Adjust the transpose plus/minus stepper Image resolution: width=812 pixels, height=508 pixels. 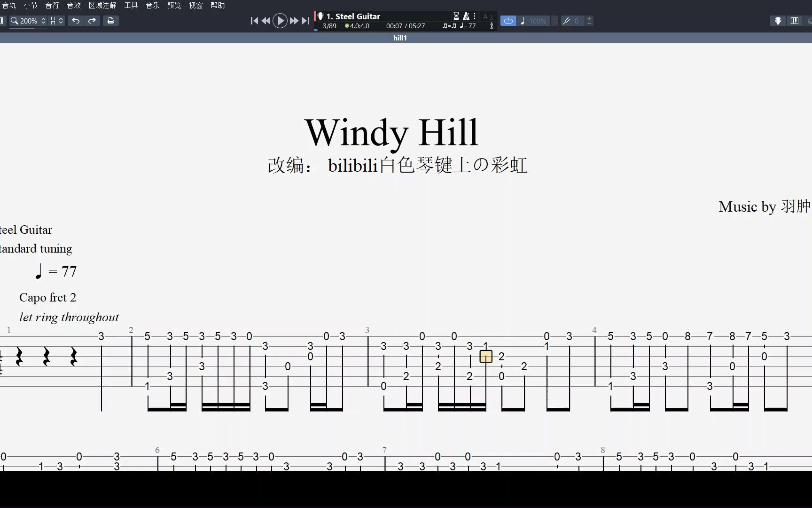(589, 21)
